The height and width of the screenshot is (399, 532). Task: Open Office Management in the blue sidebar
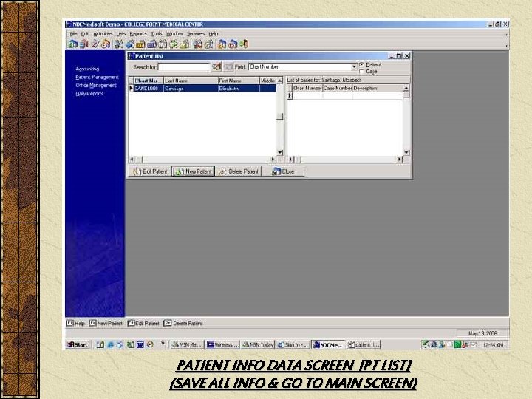tap(96, 86)
